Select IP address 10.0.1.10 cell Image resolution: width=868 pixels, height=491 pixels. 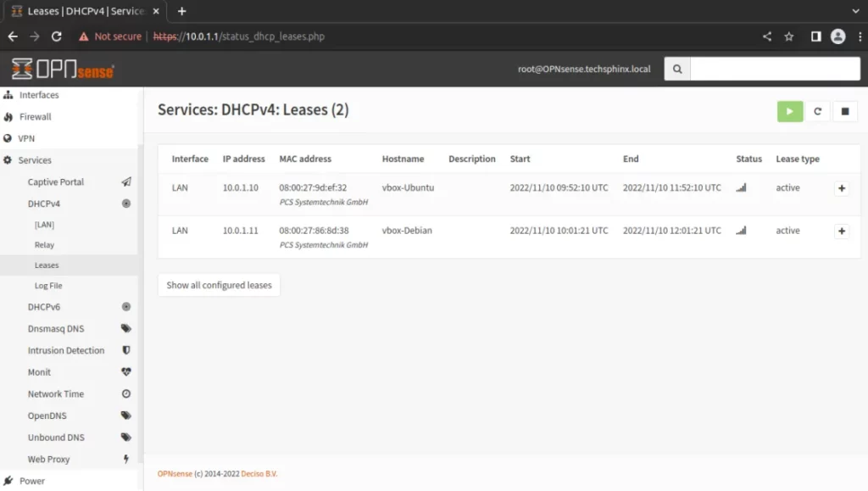coord(240,187)
